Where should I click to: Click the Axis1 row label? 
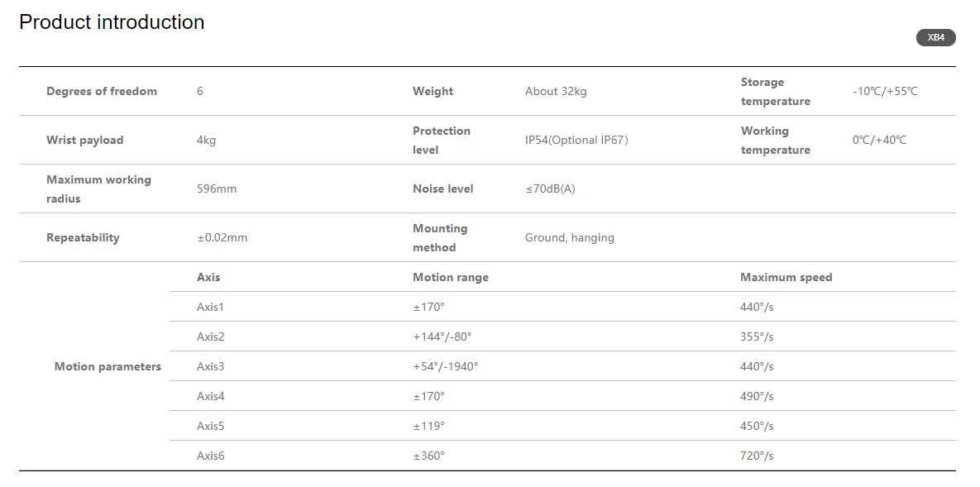point(210,307)
